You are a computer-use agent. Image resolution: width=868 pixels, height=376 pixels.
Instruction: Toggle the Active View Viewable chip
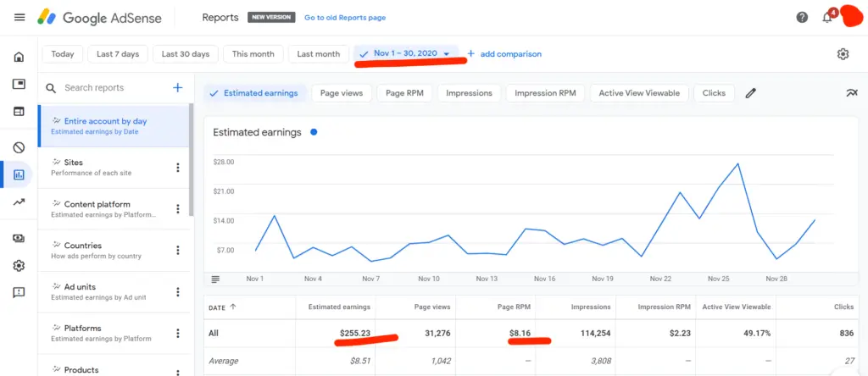click(639, 93)
